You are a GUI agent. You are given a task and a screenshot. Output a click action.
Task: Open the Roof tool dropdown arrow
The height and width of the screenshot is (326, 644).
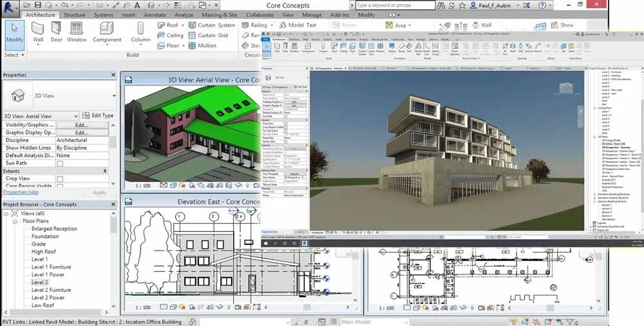point(182,26)
